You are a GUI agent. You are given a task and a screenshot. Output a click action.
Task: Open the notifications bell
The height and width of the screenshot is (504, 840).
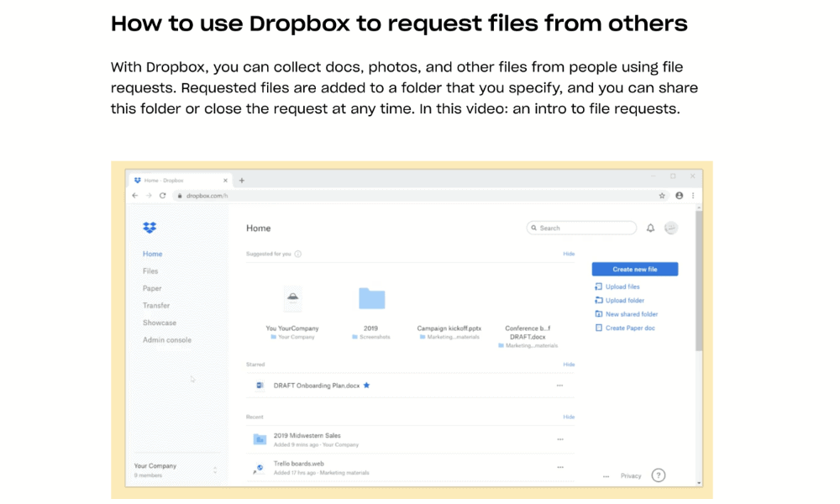tap(651, 227)
